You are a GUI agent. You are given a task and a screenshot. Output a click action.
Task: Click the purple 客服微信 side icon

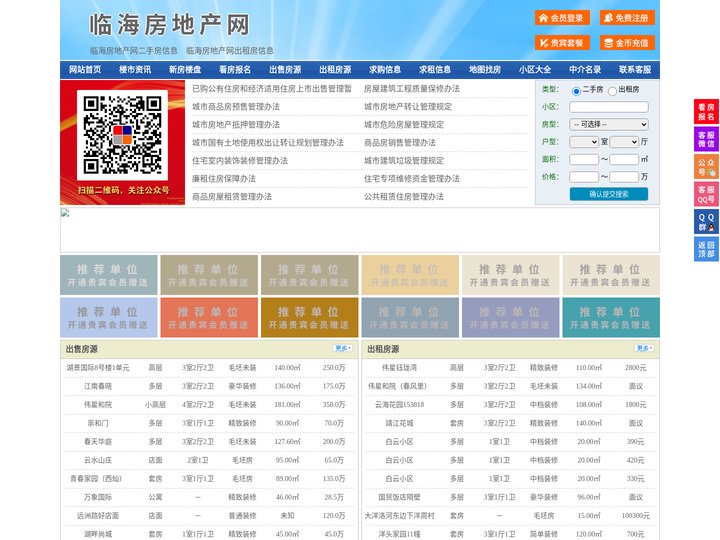coord(706,139)
